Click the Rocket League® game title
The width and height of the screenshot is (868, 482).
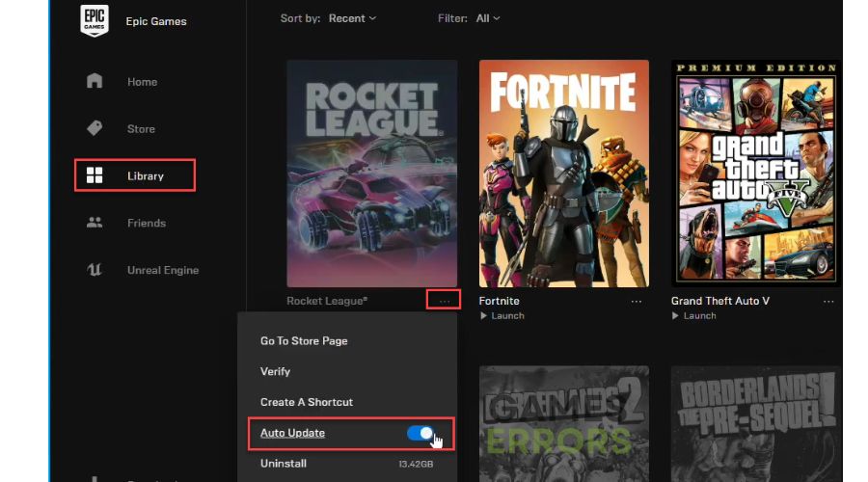(x=327, y=301)
